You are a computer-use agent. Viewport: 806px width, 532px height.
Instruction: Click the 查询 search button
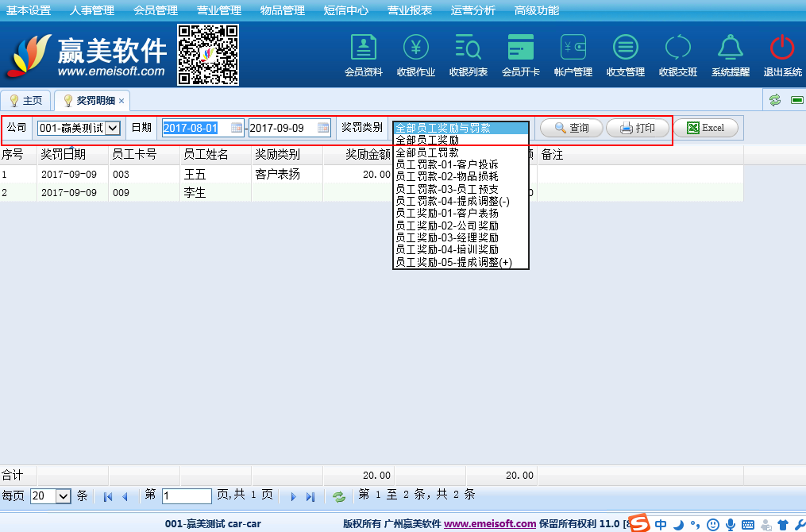point(572,128)
